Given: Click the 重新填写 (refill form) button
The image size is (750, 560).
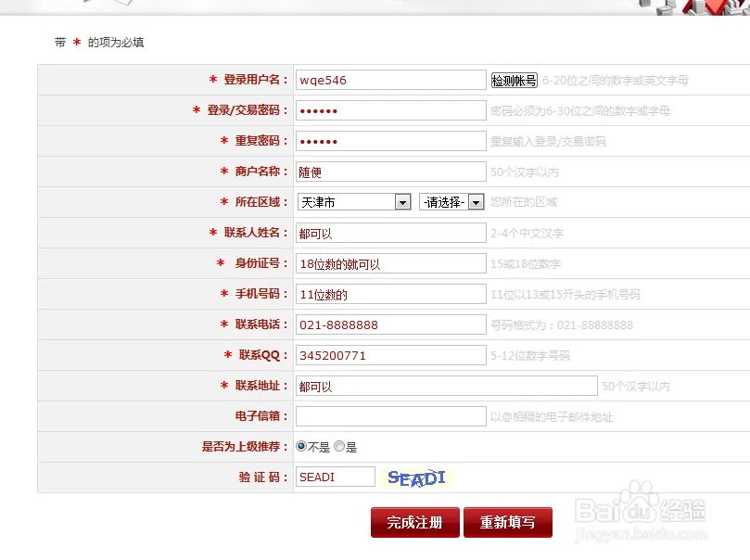Looking at the screenshot, I should (508, 522).
